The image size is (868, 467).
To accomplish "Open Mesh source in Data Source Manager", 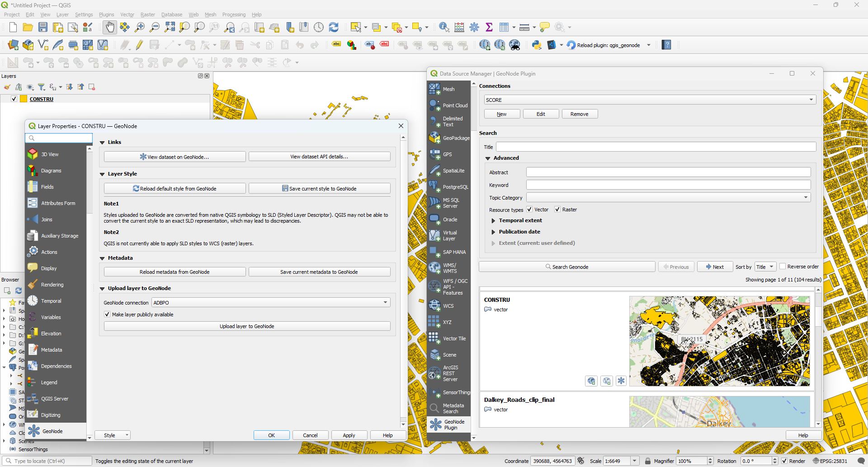I will click(449, 89).
